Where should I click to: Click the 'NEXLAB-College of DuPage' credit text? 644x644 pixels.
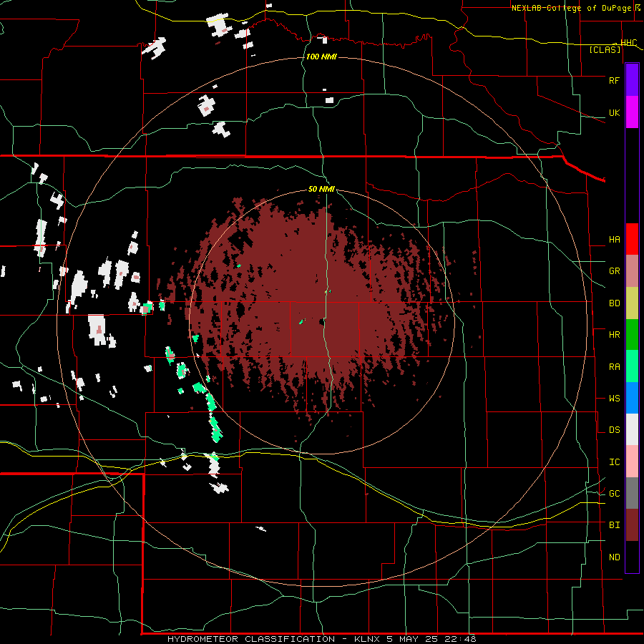(571, 8)
